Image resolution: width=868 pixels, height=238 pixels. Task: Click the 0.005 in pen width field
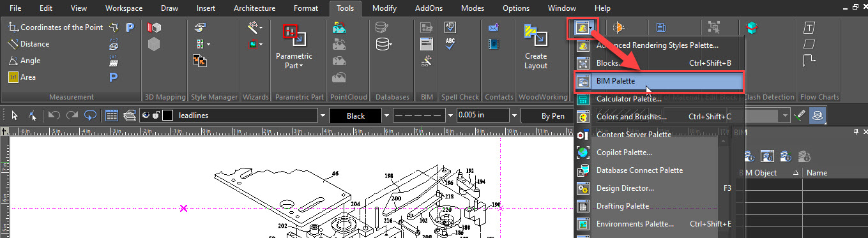482,116
